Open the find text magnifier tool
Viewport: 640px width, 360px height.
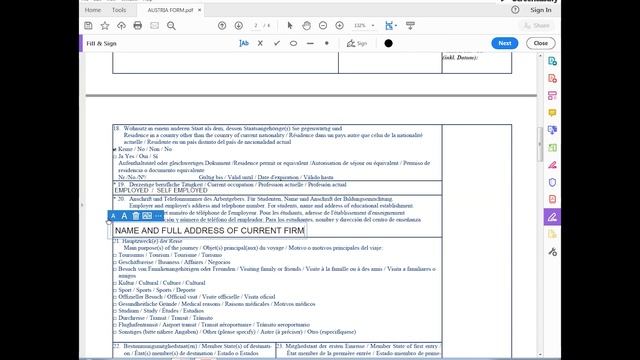coord(171,26)
